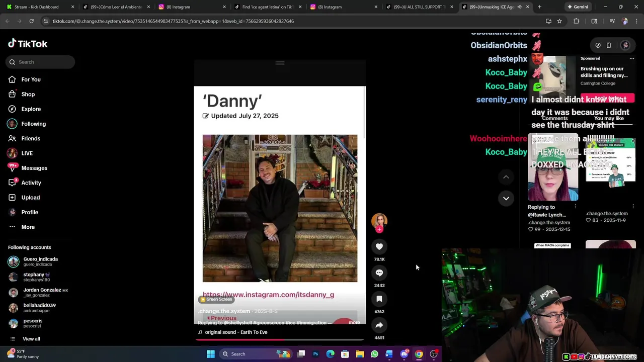Open the profile avatar in top pill
The height and width of the screenshot is (362, 644).
pyautogui.click(x=625, y=45)
